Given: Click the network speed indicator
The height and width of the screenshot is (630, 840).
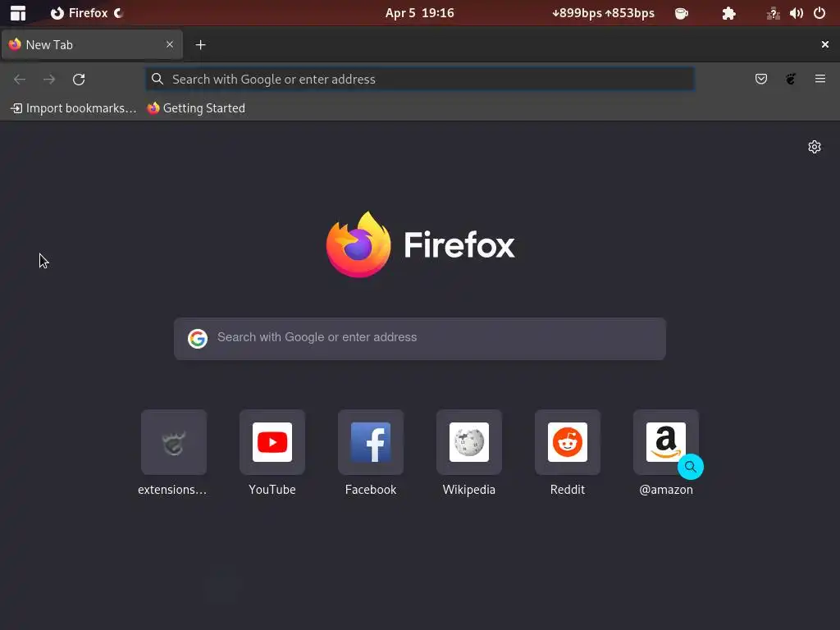Looking at the screenshot, I should [603, 13].
